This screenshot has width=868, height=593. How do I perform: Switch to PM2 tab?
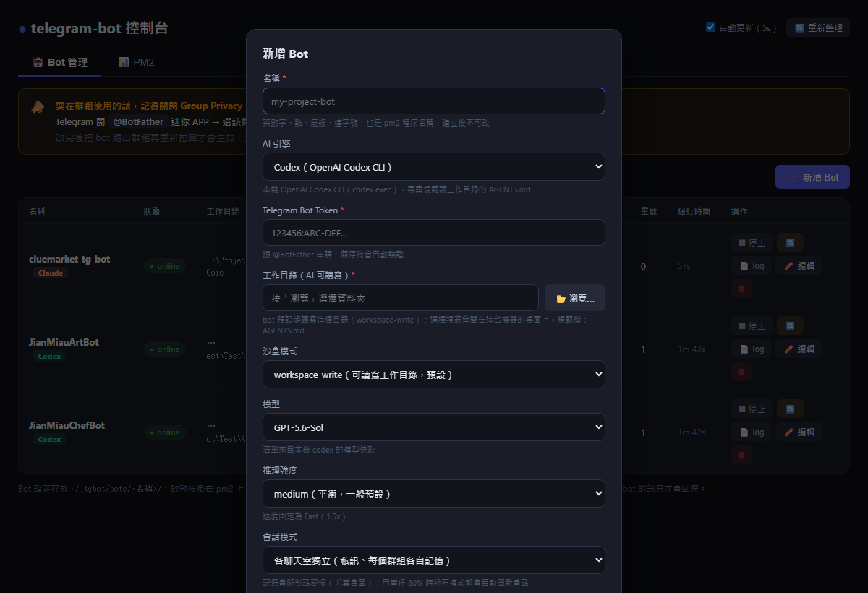click(136, 62)
